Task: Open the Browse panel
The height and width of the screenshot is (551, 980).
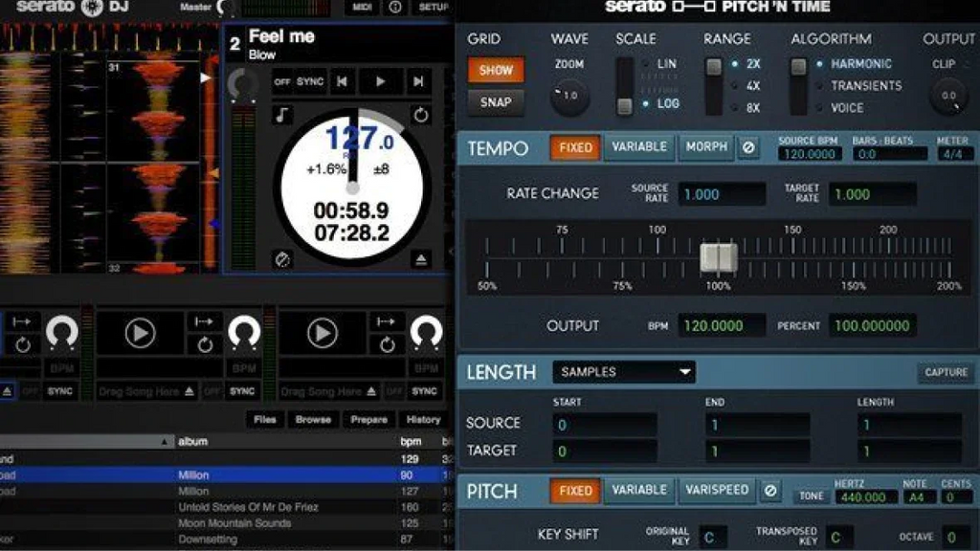Action: 313,420
